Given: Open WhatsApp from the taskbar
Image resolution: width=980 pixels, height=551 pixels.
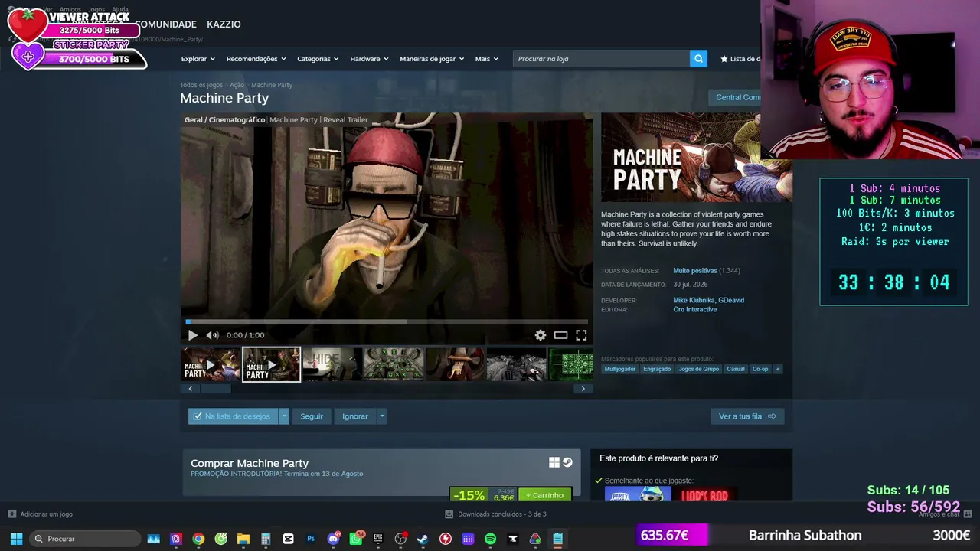Looking at the screenshot, I should [356, 539].
